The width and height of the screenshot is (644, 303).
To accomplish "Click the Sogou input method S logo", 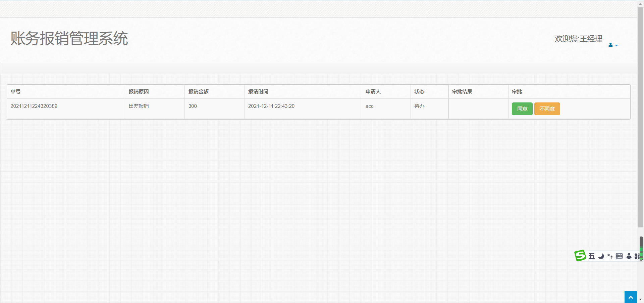I will pyautogui.click(x=580, y=256).
